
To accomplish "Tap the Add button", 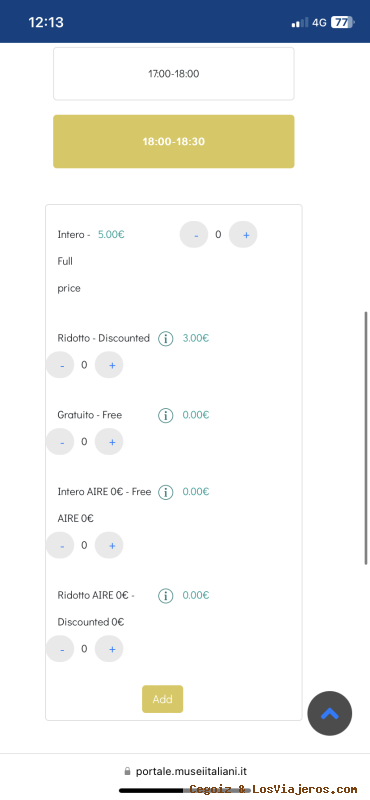I will coord(162,699).
